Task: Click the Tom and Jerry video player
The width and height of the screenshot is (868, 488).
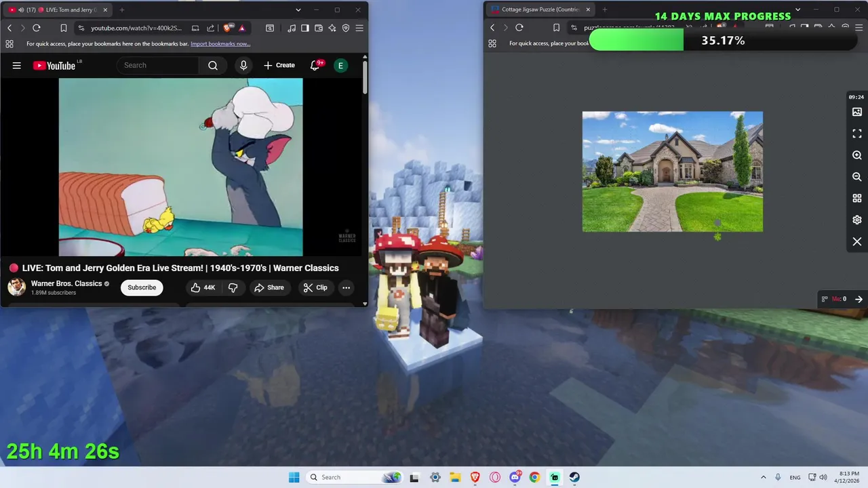Action: [x=180, y=167]
